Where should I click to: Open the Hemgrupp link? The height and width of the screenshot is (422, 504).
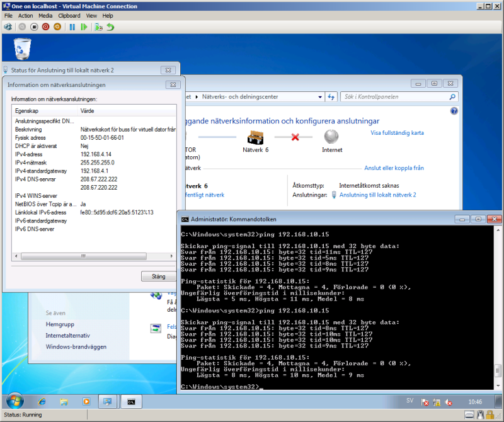pos(60,324)
